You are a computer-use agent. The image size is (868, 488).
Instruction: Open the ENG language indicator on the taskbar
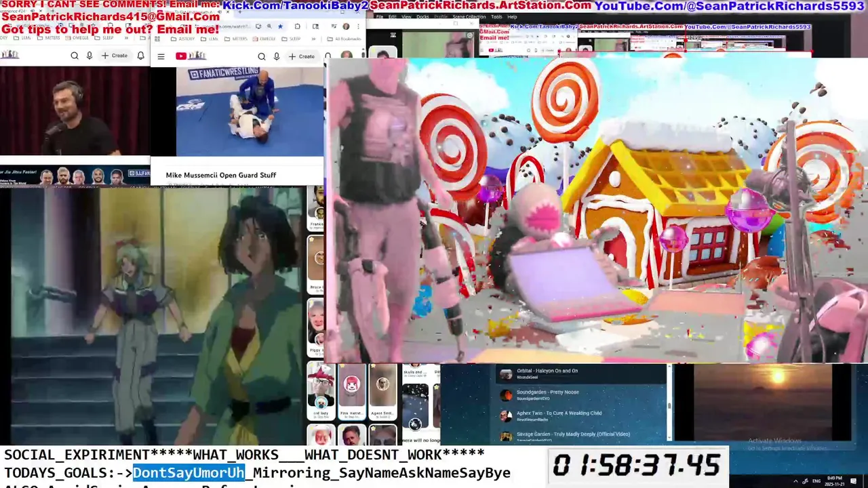click(x=816, y=481)
